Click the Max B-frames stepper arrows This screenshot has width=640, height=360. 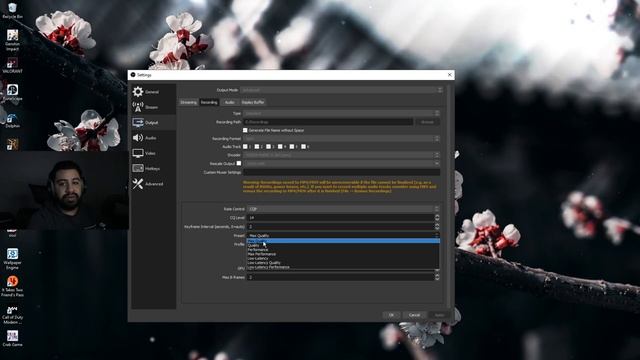(437, 277)
